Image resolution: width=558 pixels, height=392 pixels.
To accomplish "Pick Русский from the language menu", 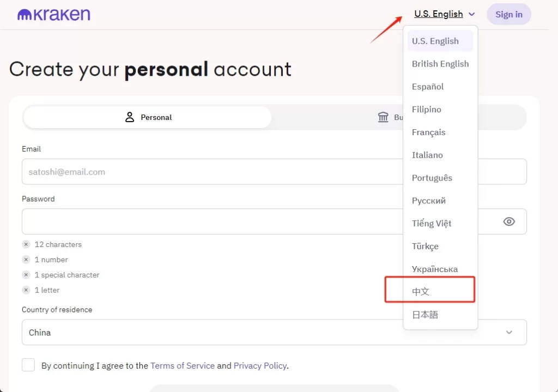I will point(429,201).
